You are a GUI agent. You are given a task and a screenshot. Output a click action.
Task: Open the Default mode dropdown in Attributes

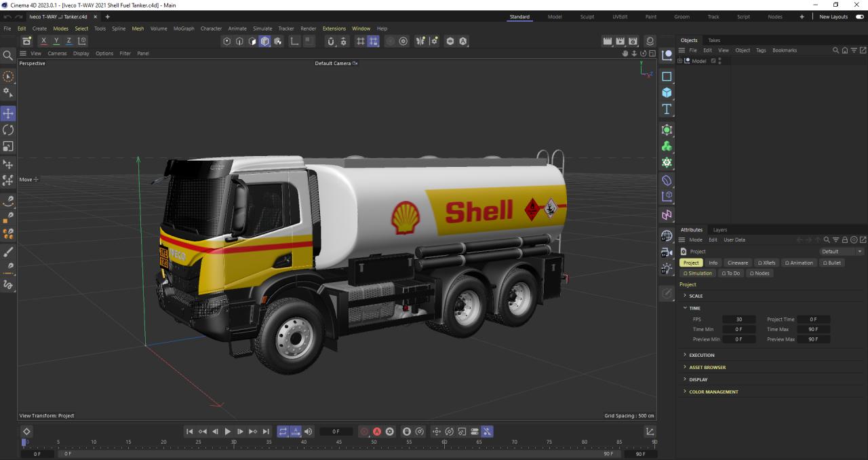(842, 252)
